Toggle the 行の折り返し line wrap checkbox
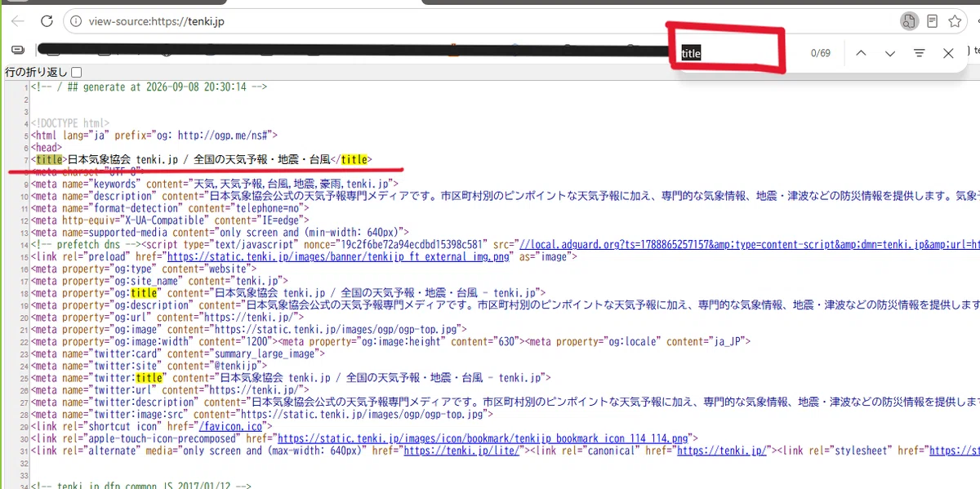 77,72
